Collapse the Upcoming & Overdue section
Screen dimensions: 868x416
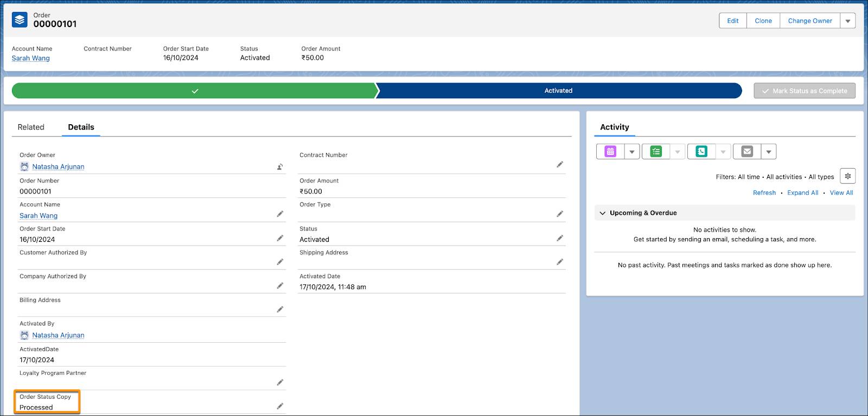(x=602, y=213)
